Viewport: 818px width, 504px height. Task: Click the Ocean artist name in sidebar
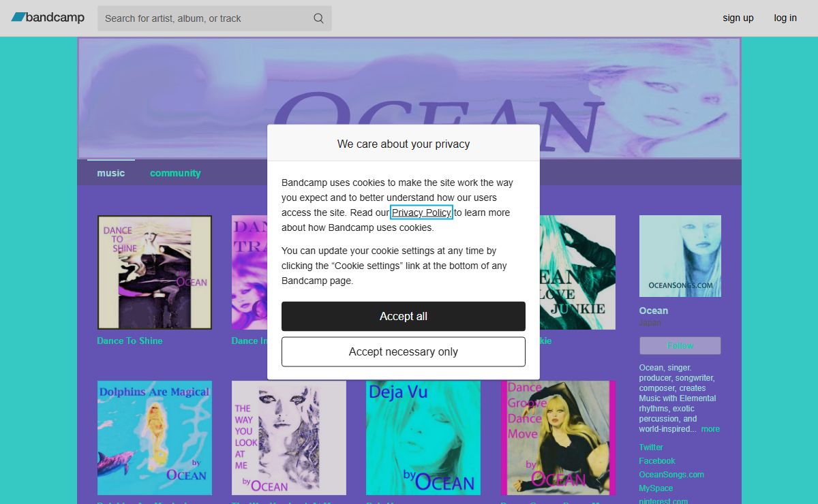[x=654, y=311]
